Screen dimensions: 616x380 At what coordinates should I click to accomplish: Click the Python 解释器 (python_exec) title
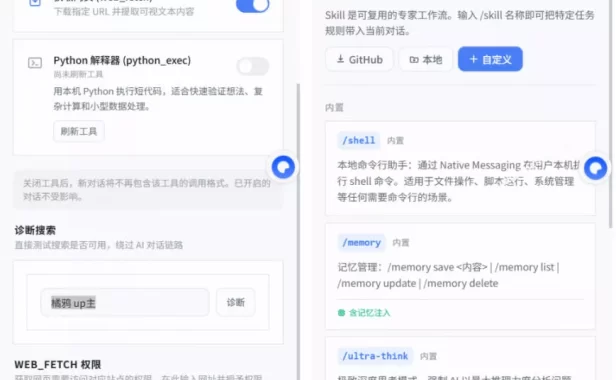coord(122,61)
